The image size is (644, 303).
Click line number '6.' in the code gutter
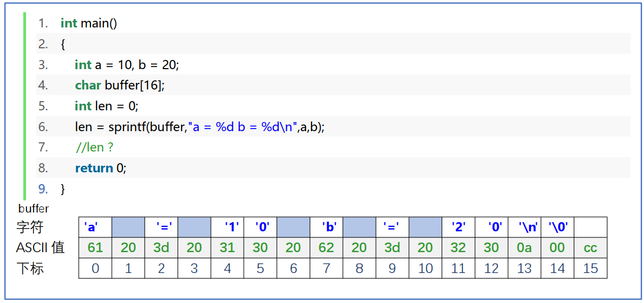coord(43,127)
